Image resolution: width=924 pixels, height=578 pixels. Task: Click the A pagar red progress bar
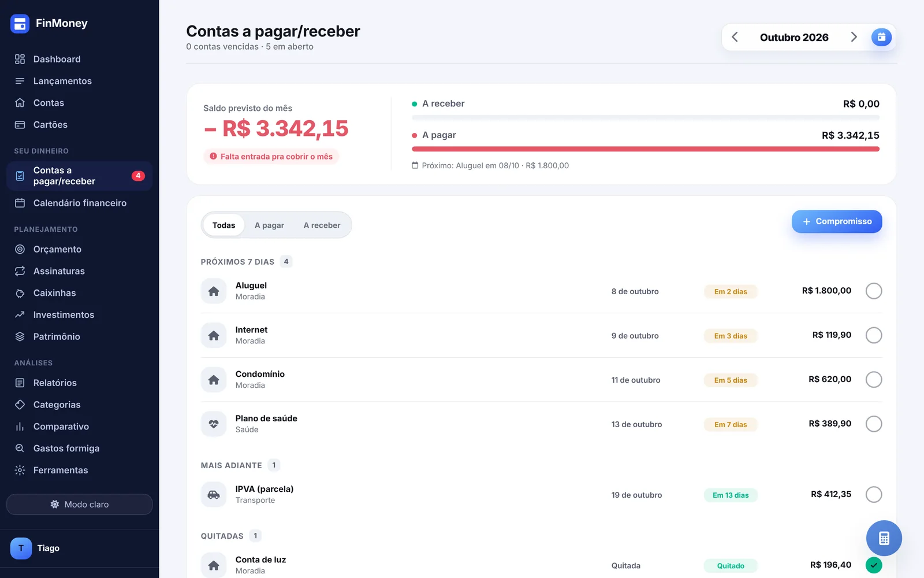pos(646,149)
